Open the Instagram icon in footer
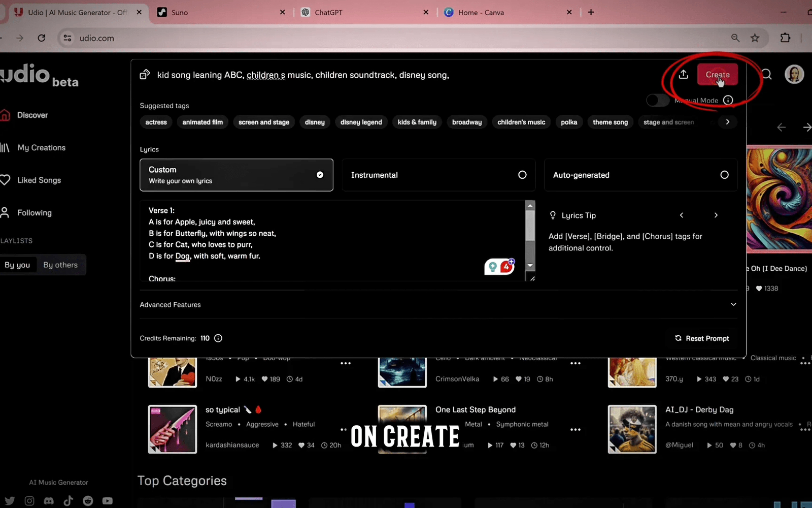 (x=29, y=500)
